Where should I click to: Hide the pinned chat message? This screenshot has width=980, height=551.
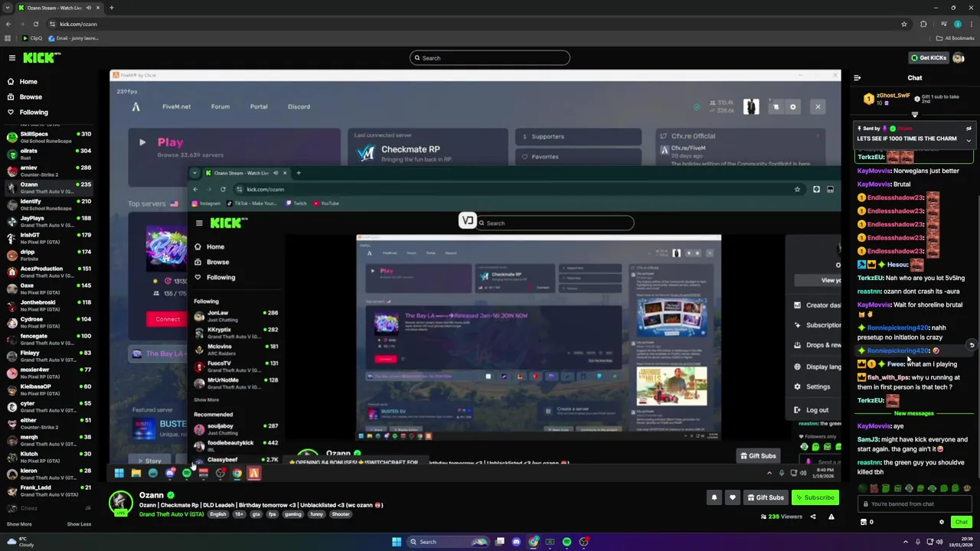(x=969, y=129)
